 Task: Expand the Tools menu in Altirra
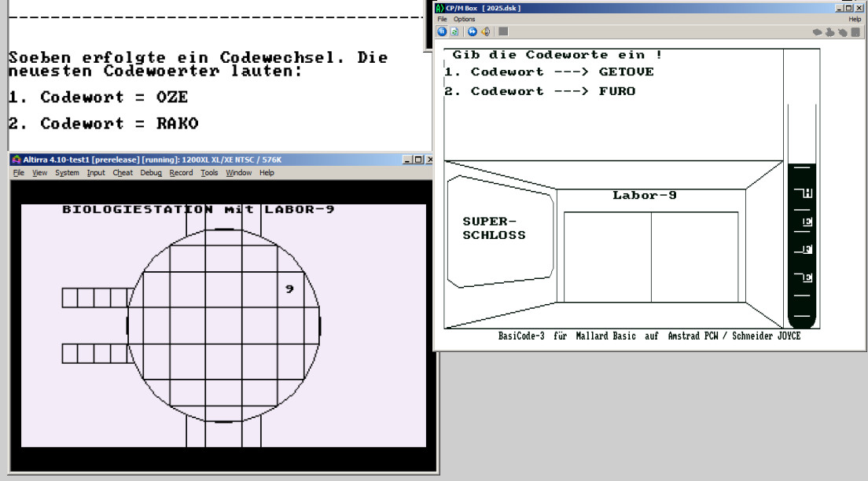coord(209,173)
